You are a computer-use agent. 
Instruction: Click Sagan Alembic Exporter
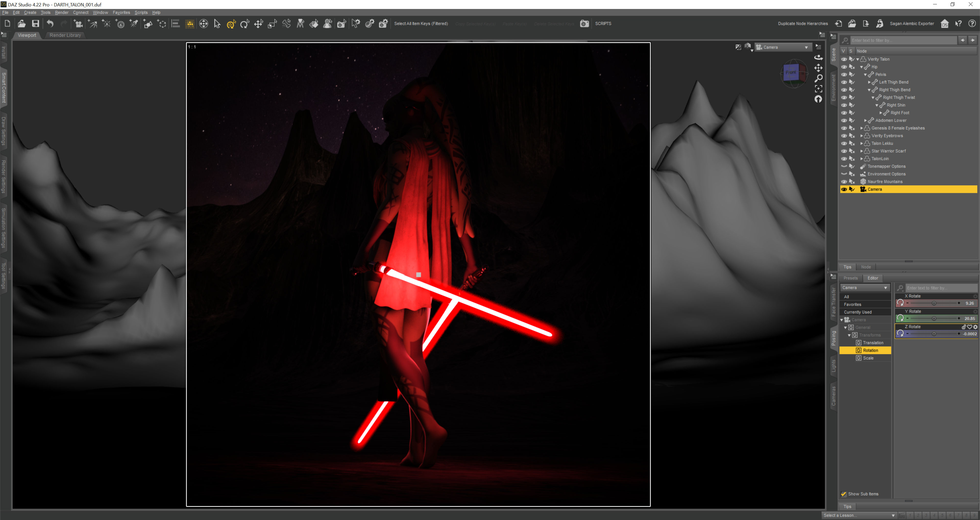point(912,23)
